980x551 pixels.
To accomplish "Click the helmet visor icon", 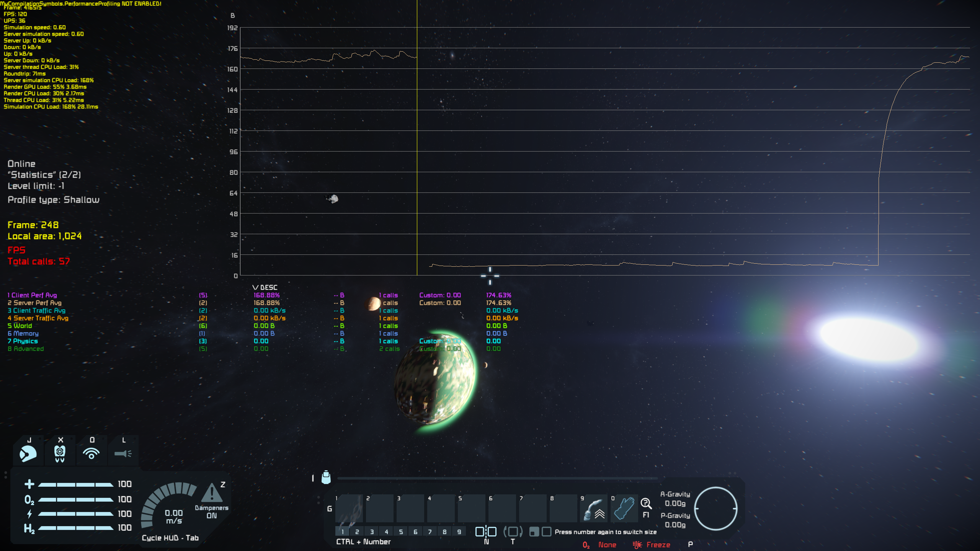I will [x=28, y=454].
